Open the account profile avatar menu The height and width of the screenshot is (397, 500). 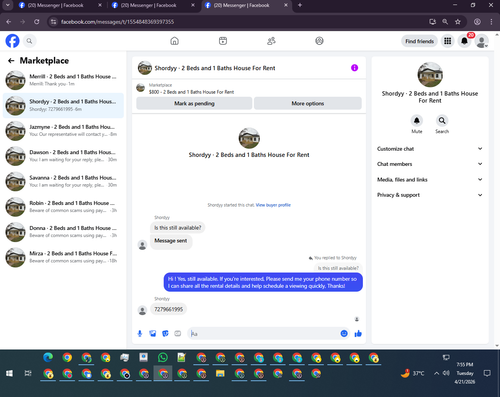pyautogui.click(x=482, y=41)
